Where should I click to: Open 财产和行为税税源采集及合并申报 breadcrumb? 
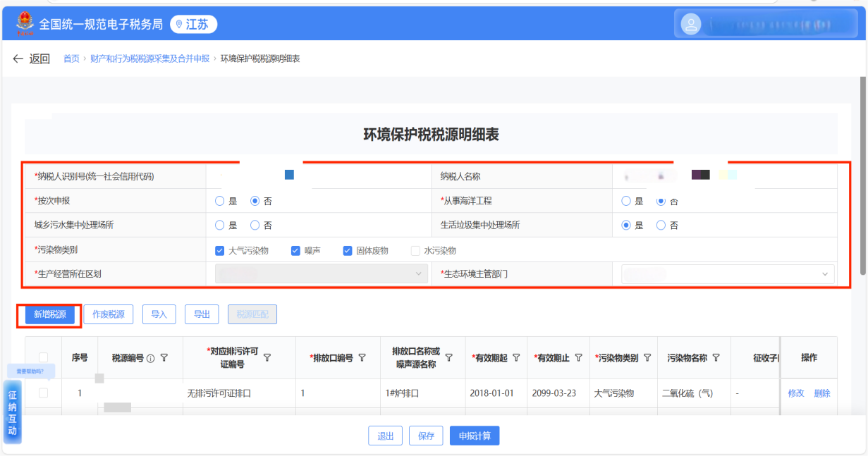149,58
